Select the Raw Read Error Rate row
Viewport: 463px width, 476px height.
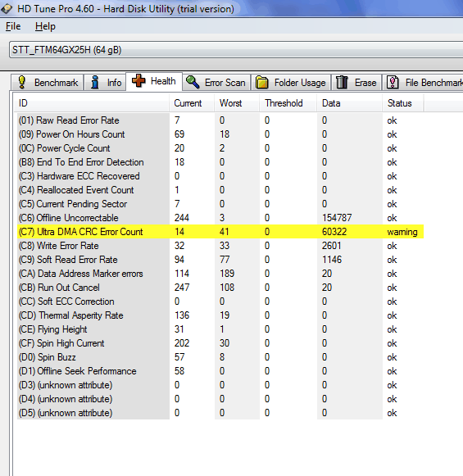coord(220,120)
